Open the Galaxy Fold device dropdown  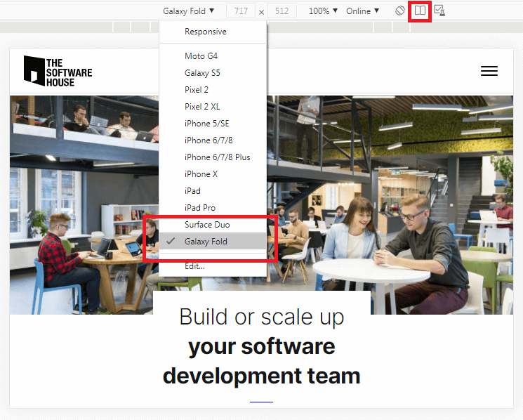[x=188, y=11]
